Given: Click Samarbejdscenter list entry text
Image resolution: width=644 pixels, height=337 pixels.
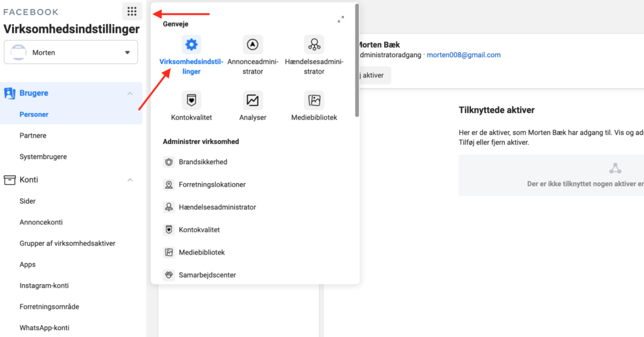Looking at the screenshot, I should click(x=208, y=275).
